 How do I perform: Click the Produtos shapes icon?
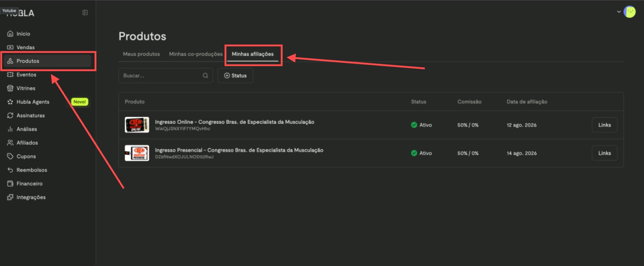pyautogui.click(x=10, y=61)
